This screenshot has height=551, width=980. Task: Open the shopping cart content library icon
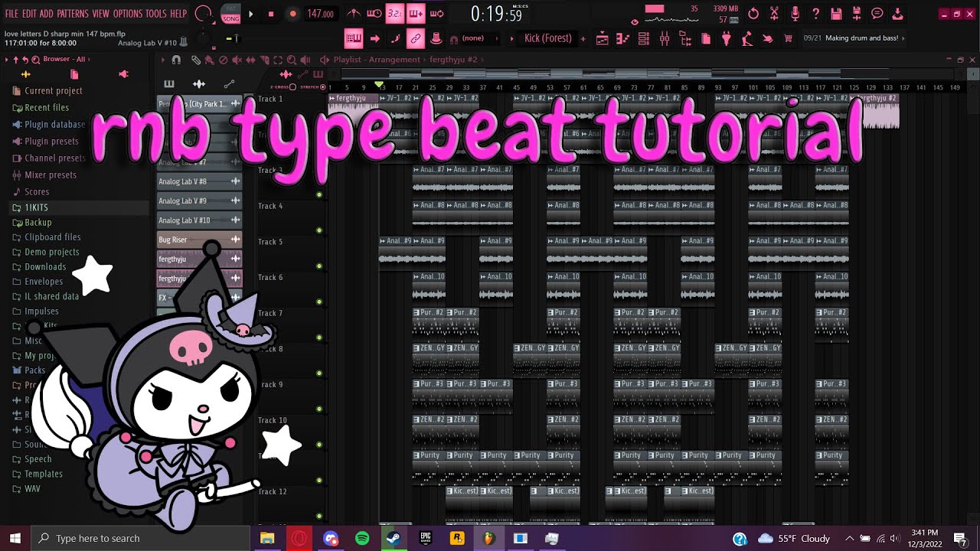pyautogui.click(x=789, y=38)
